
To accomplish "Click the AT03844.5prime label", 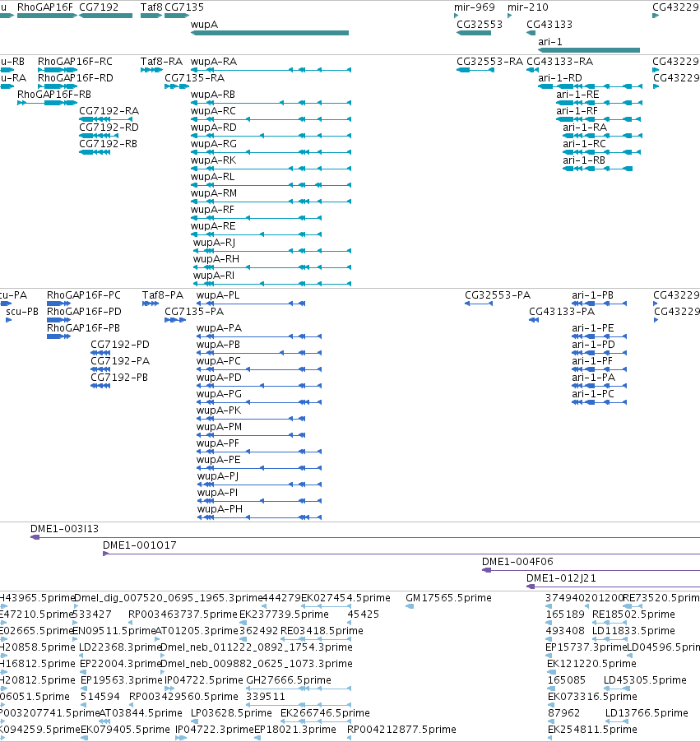I will point(141,712).
